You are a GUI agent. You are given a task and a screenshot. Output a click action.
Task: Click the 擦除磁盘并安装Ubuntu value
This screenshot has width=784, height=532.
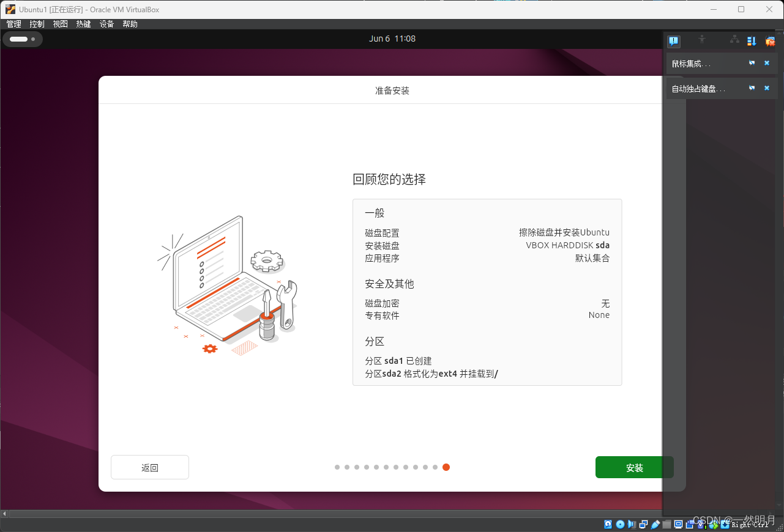pos(564,232)
